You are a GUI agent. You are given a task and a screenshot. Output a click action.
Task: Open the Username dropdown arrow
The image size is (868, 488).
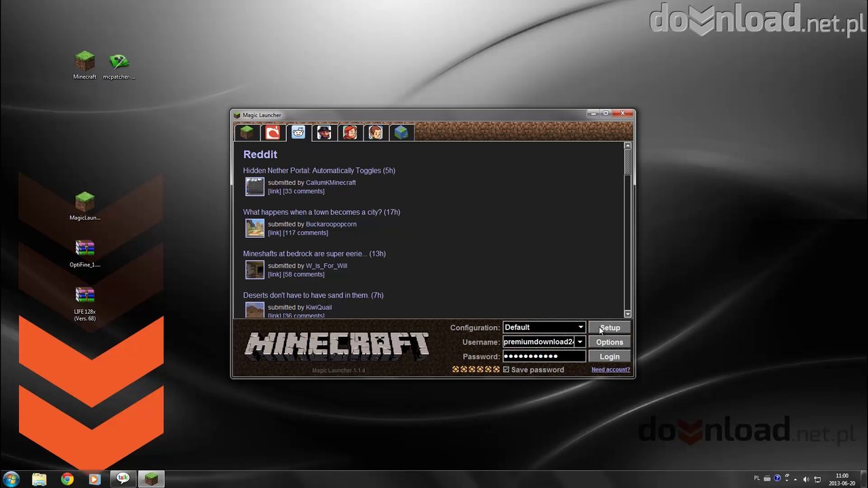pos(580,342)
